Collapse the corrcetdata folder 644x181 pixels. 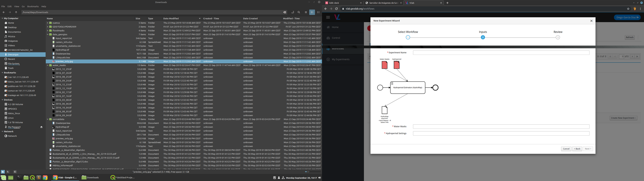[x=48, y=119]
